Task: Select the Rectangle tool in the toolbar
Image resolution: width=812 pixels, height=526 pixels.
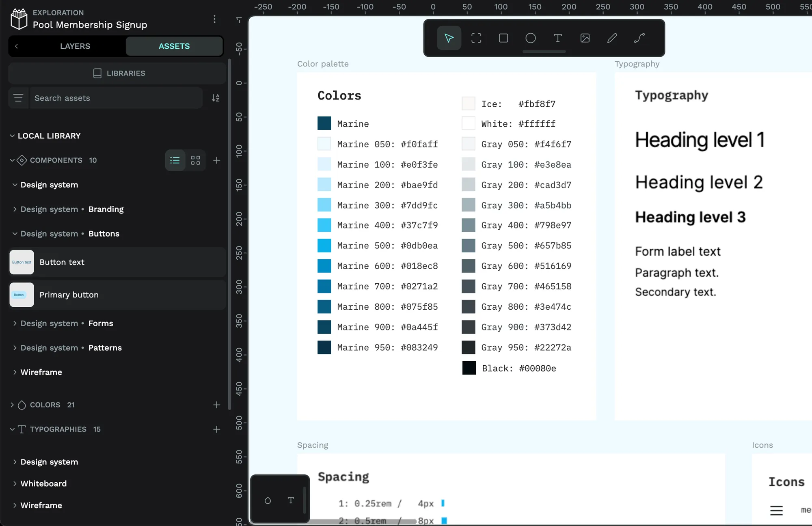Action: point(503,38)
